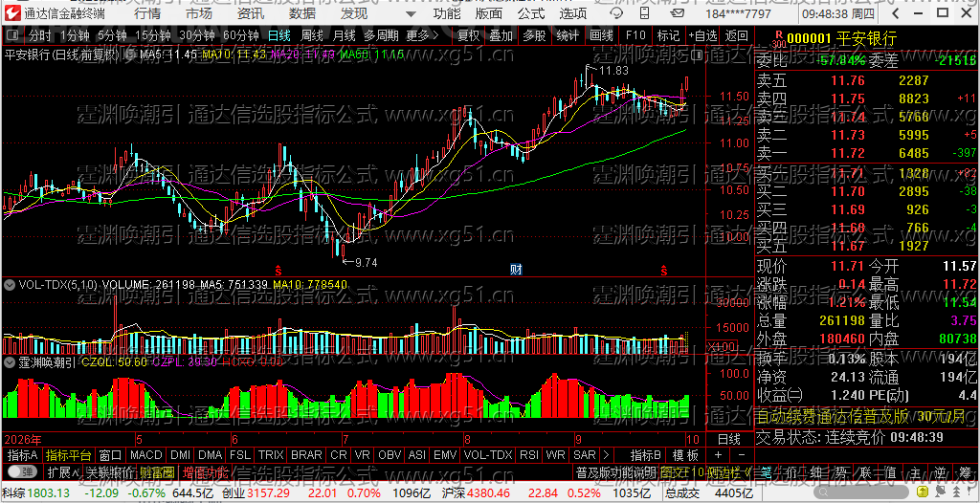Select the MACD indicator tab
The image size is (980, 503).
click(x=146, y=455)
